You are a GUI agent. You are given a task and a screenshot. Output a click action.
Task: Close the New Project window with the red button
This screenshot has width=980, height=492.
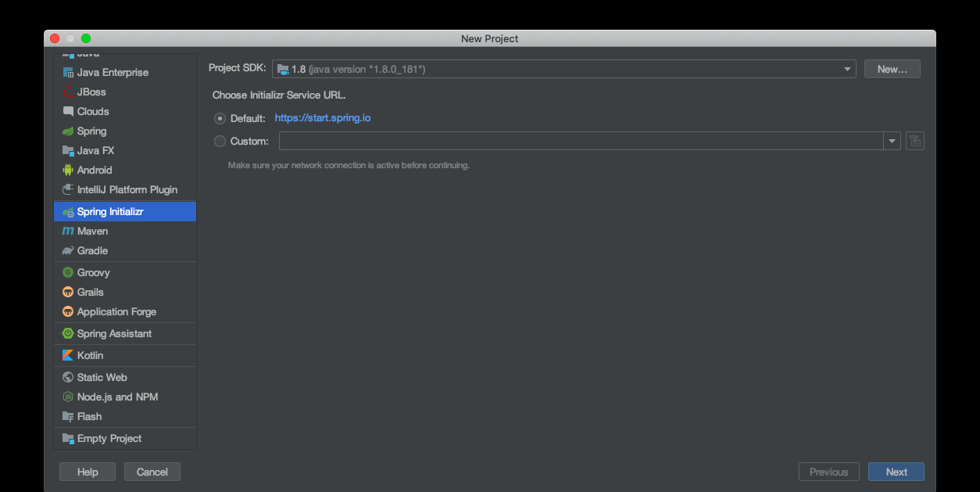(x=55, y=38)
